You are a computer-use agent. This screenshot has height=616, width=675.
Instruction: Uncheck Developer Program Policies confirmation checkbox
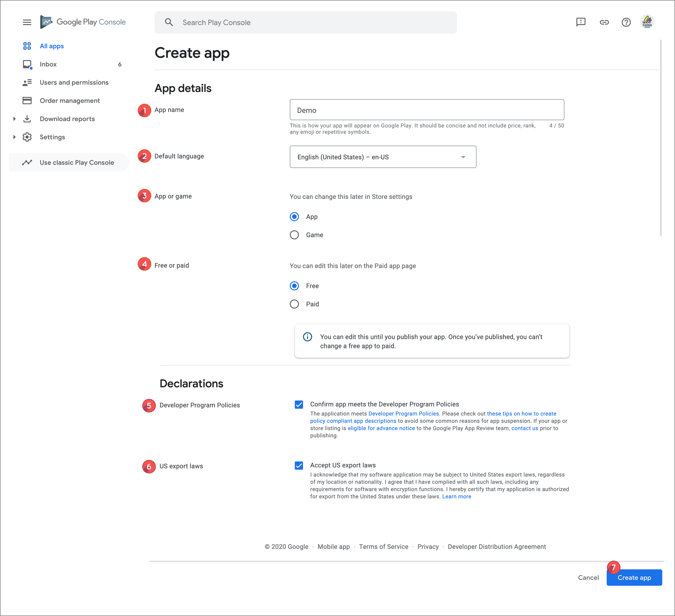(299, 405)
